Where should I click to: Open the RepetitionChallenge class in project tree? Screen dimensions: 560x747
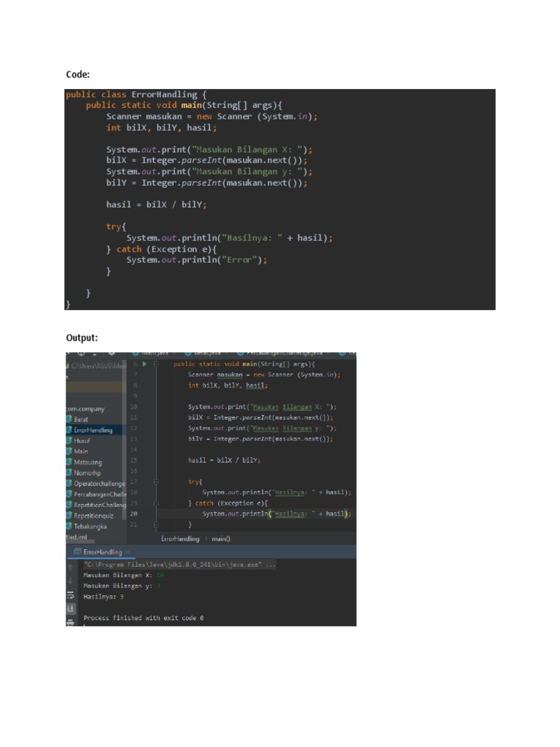(x=99, y=505)
